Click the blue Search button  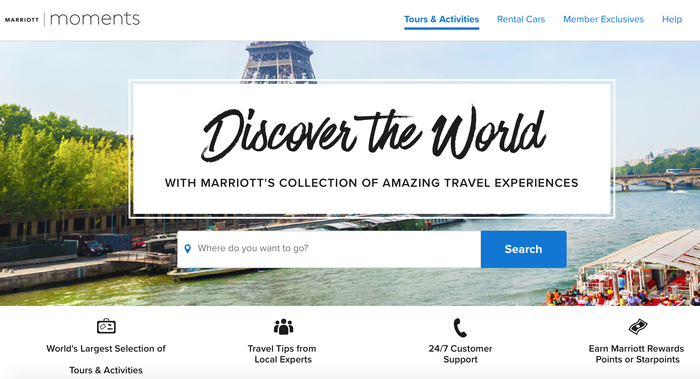(524, 249)
